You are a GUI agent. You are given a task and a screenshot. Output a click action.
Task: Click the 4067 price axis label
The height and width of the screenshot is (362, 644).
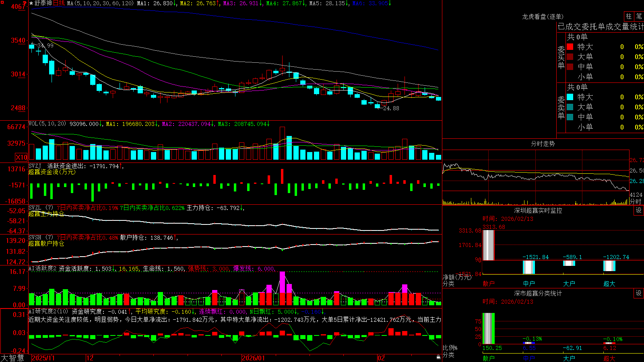pyautogui.click(x=18, y=6)
